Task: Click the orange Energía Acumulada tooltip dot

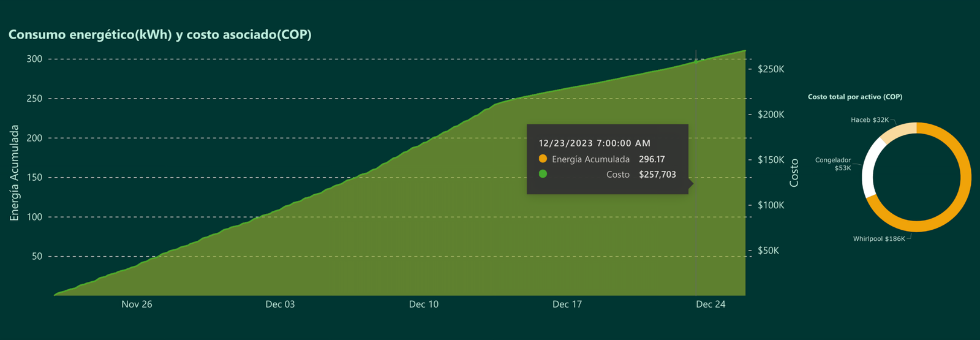Action: click(543, 159)
